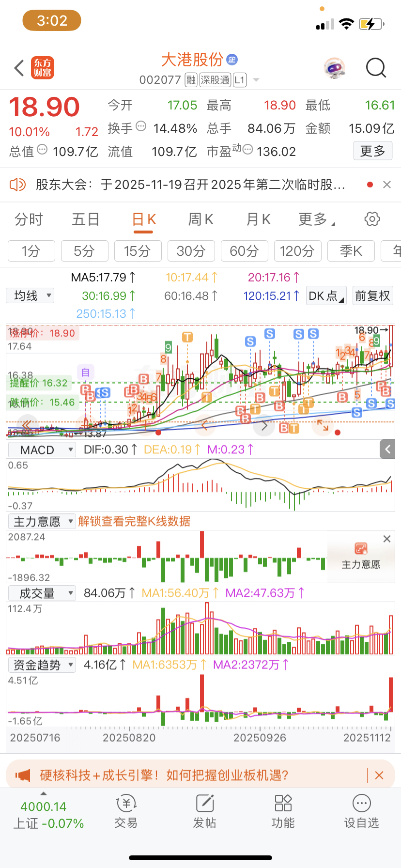
Task: Tap the 18.90 current price
Action: click(x=44, y=107)
